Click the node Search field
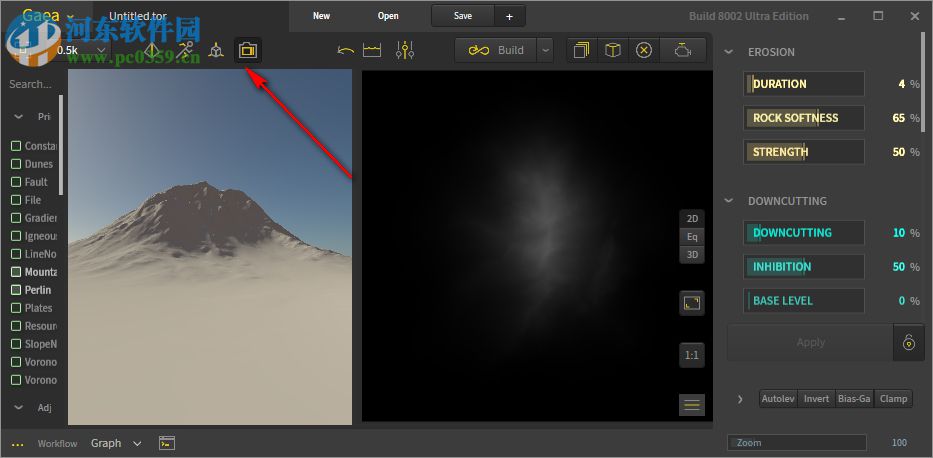Viewport: 933px width, 458px height. pos(31,84)
